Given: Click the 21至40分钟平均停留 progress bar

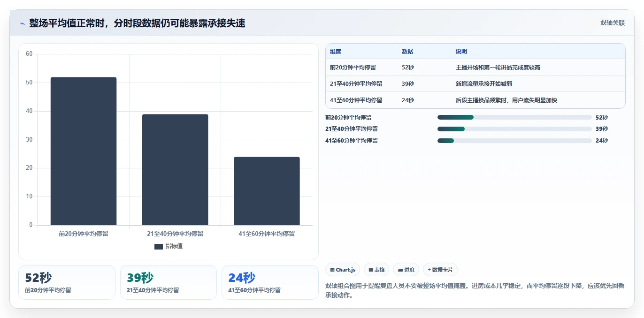Looking at the screenshot, I should point(514,129).
